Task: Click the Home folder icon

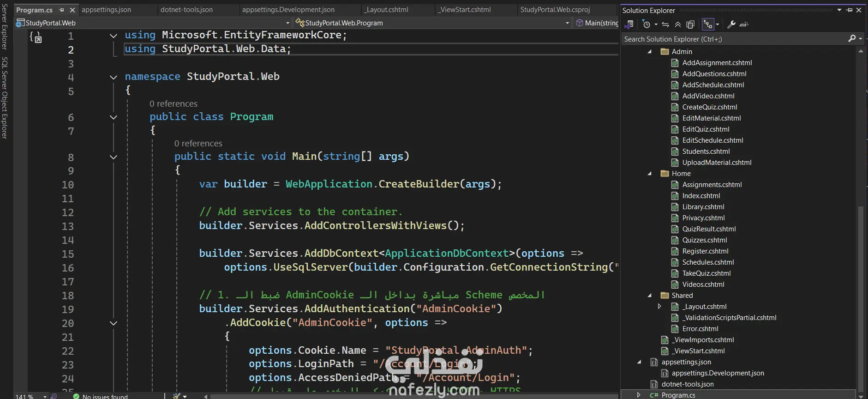Action: (x=665, y=174)
